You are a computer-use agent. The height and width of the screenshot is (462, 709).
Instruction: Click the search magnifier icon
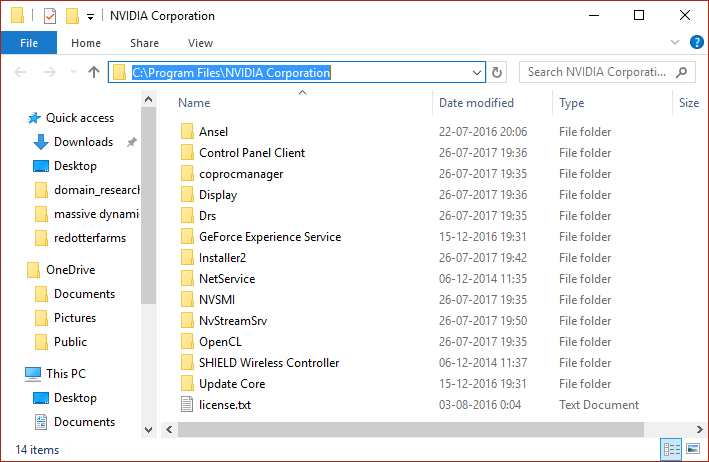coord(684,72)
